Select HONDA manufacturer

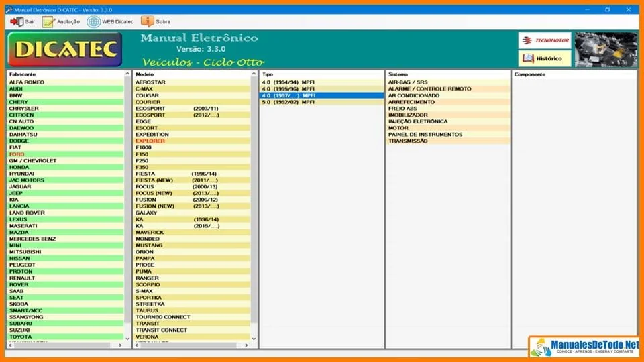66,168
